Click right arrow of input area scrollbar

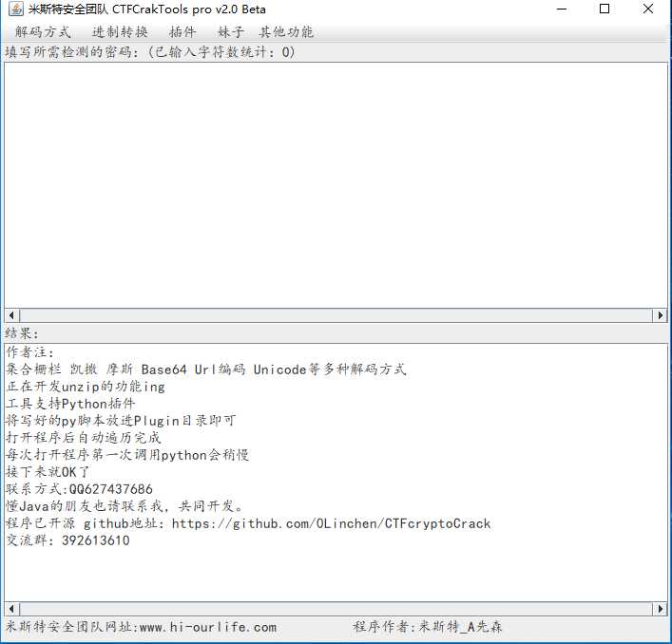pos(660,315)
